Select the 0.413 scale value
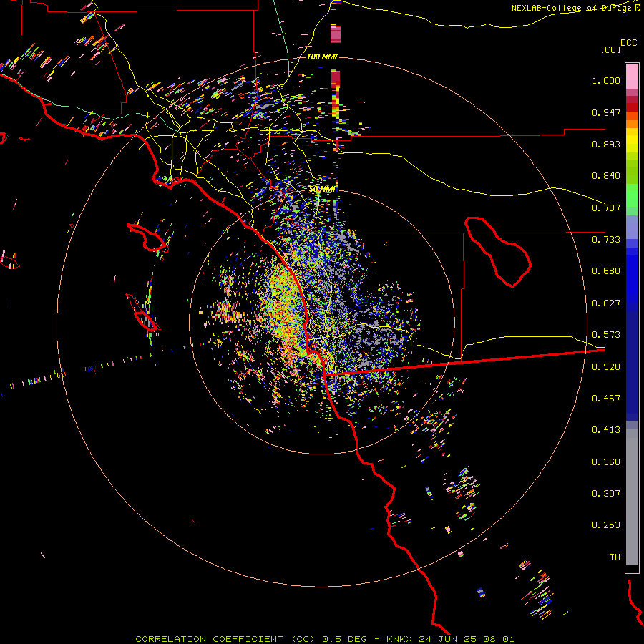Image resolution: width=644 pixels, height=644 pixels. [x=606, y=430]
